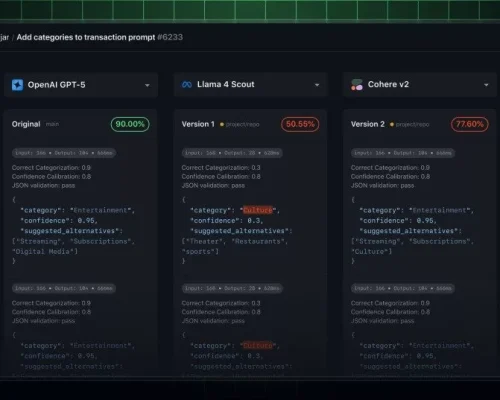Click the 'Add categories to transaction prompt' title
This screenshot has height=400, width=500.
[86, 37]
